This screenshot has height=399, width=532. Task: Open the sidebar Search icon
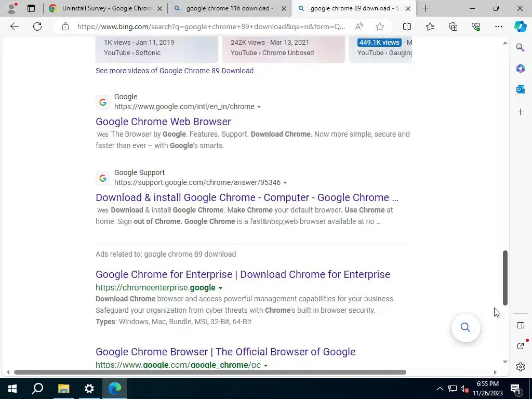(520, 47)
